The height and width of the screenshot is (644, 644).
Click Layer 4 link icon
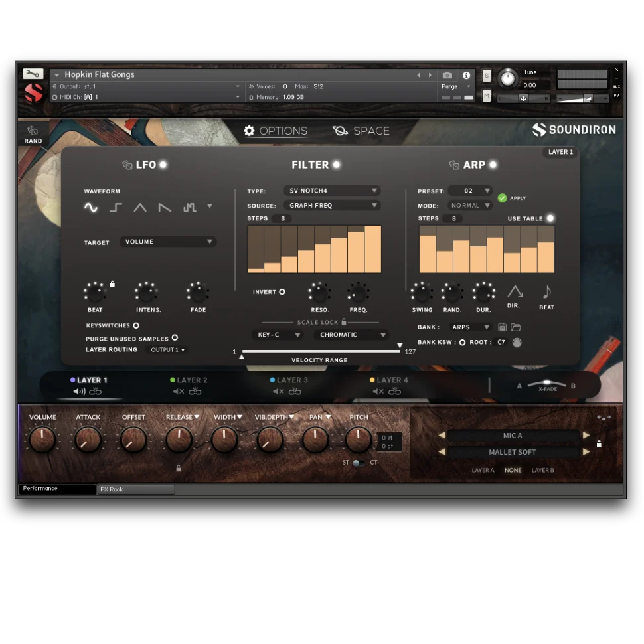coord(394,392)
